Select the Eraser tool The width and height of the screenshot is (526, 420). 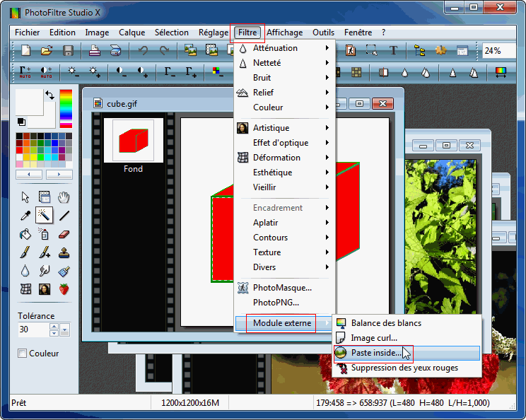(64, 234)
